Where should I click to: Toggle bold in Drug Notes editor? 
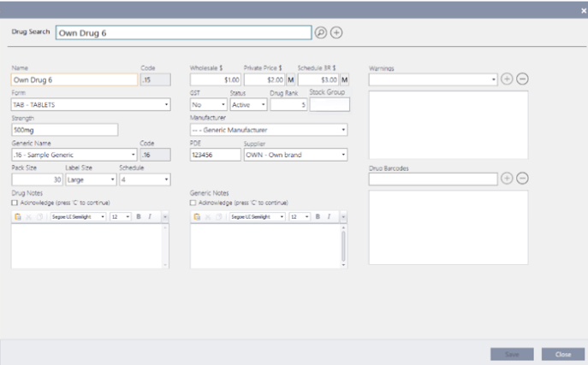(x=139, y=217)
